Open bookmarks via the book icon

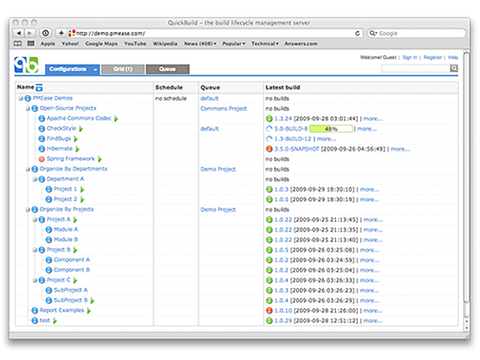click(x=18, y=43)
